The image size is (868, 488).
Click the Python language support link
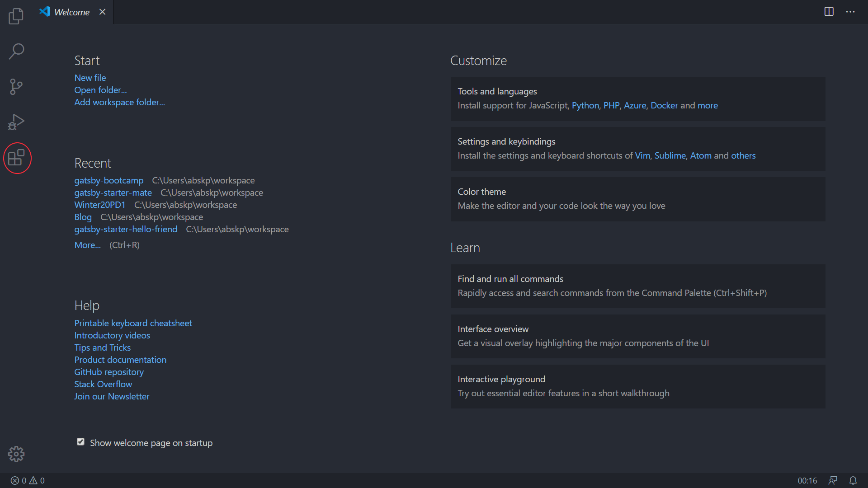(585, 105)
